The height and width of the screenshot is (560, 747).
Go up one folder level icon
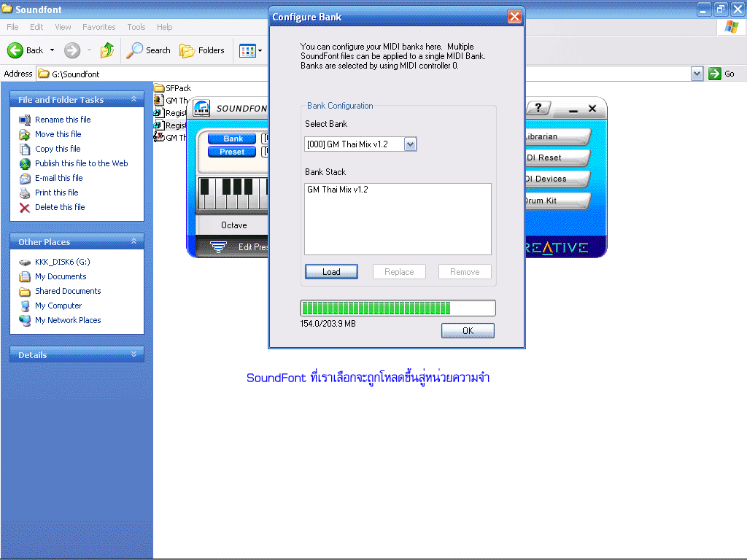pos(107,50)
